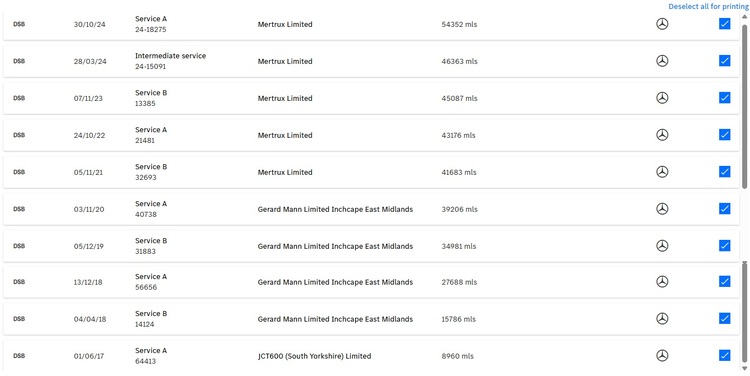The width and height of the screenshot is (750, 376).
Task: Click Mercedes star icon for 28/03/24 intermediate service
Action: click(662, 61)
